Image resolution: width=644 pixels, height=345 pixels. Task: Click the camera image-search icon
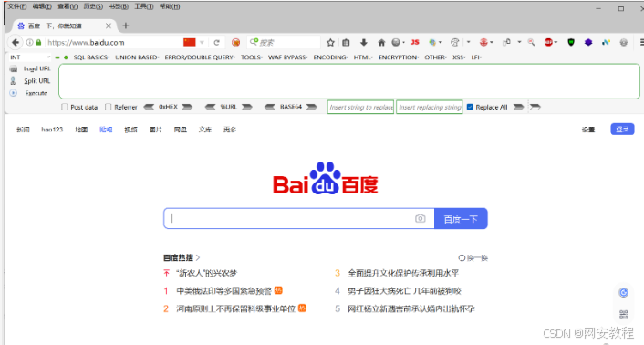(x=421, y=218)
